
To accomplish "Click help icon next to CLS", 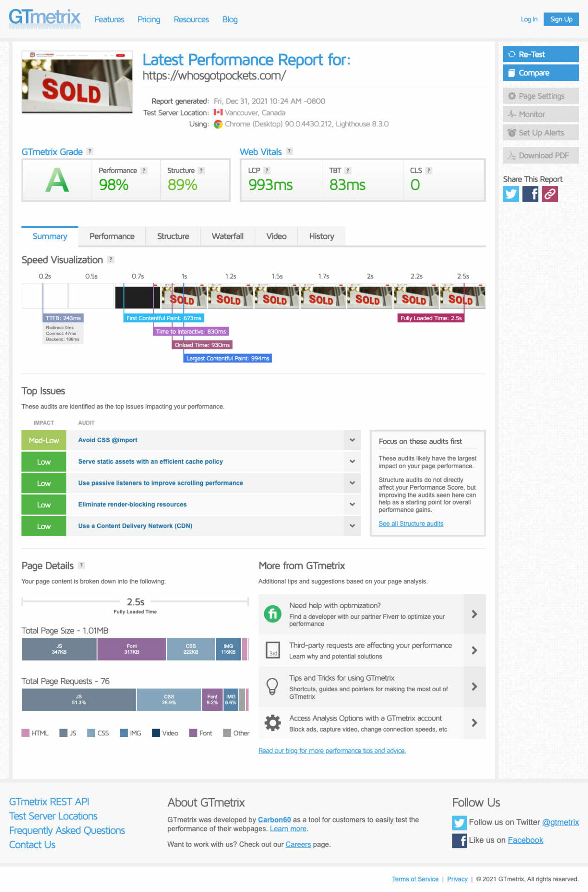I will coord(429,171).
